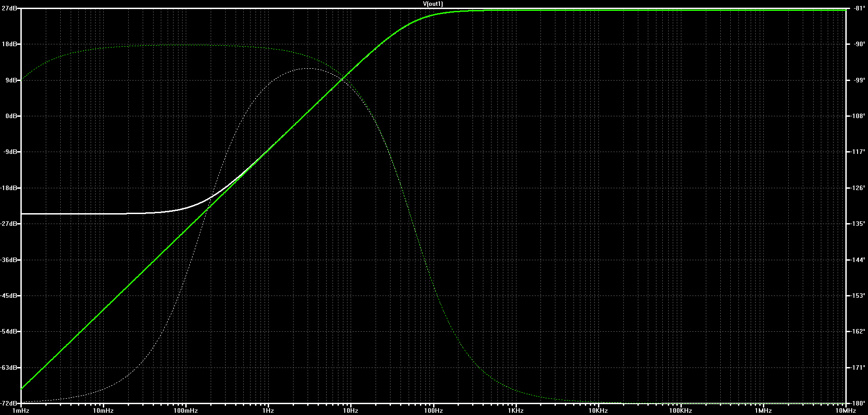Click the 10MHz frequency axis label

point(845,410)
